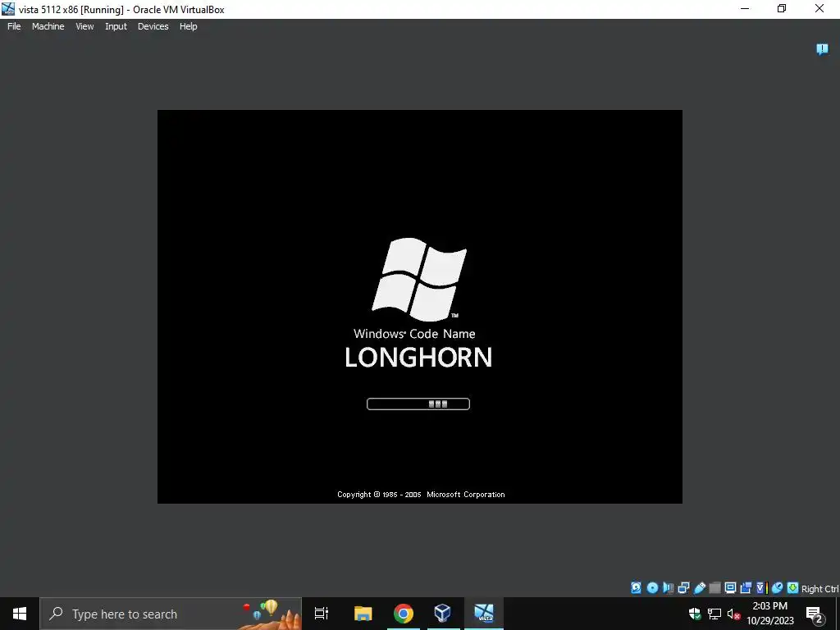Click the optical drive status icon
Screen dimensions: 840x630
652,587
